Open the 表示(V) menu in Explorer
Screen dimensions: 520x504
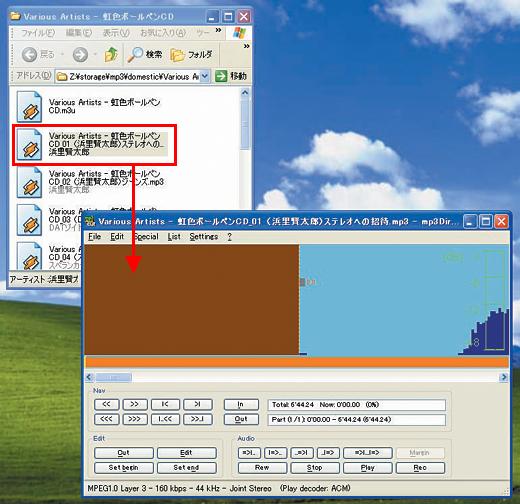[116, 33]
